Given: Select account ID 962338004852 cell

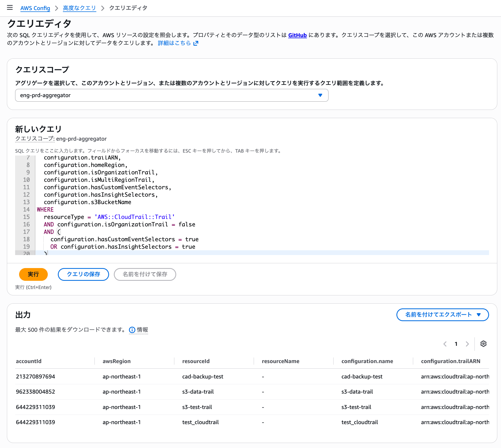Looking at the screenshot, I should click(x=35, y=391).
